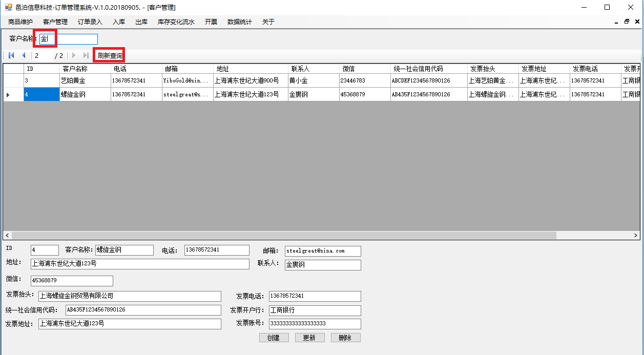Screen dimensions: 644x355
Task: Click the 黄小金 contact cell
Action: click(x=314, y=80)
